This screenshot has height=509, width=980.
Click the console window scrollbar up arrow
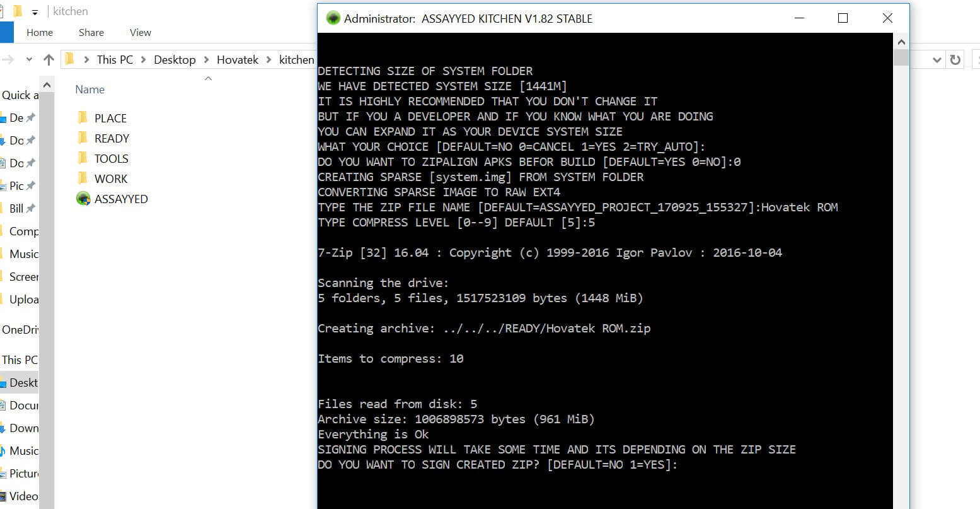point(901,41)
